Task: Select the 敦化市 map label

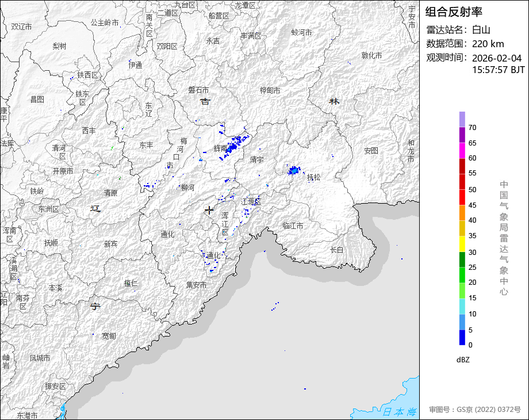Action: click(371, 55)
